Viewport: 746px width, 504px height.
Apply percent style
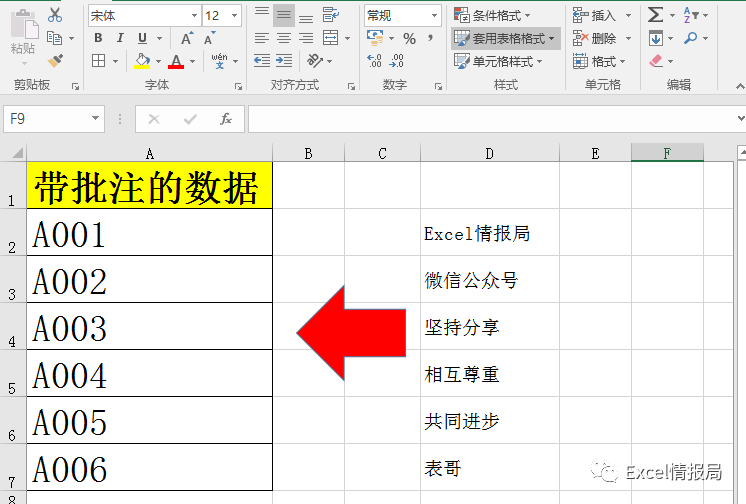[409, 38]
